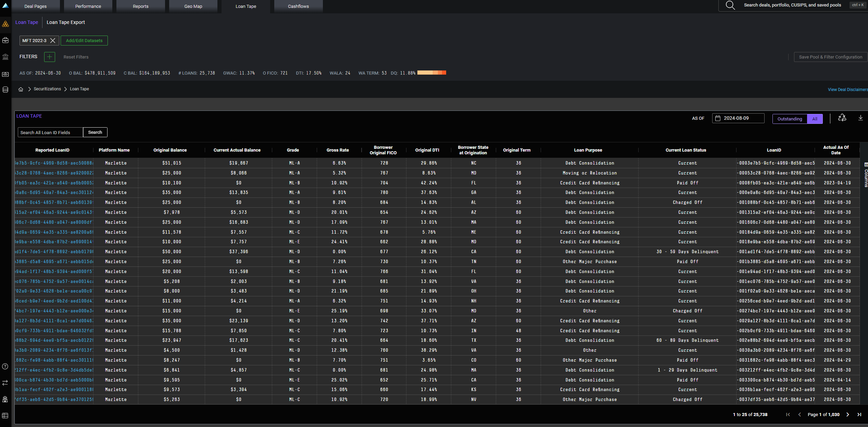The width and height of the screenshot is (868, 427).
Task: Expand the Columns side panel
Action: coord(866,174)
